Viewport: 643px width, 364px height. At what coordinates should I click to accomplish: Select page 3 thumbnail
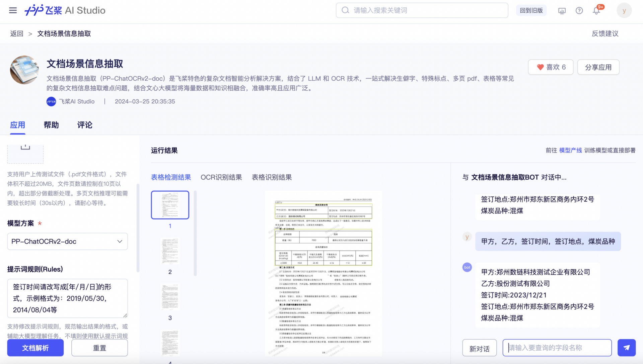170,297
